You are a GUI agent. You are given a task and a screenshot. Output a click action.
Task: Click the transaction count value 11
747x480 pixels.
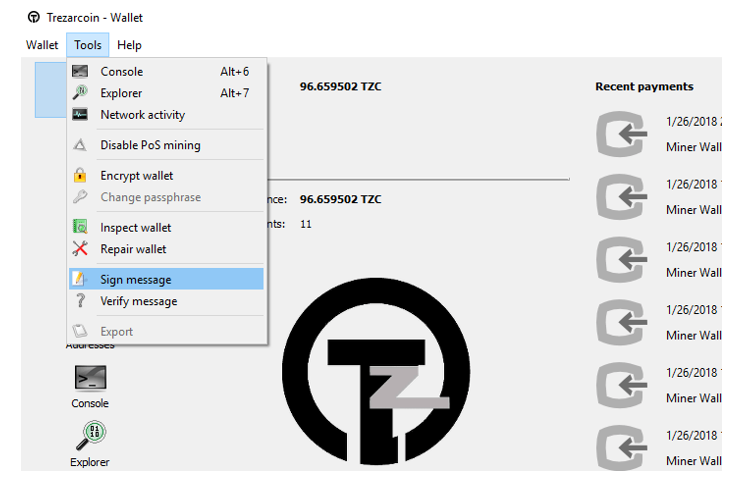pos(306,224)
